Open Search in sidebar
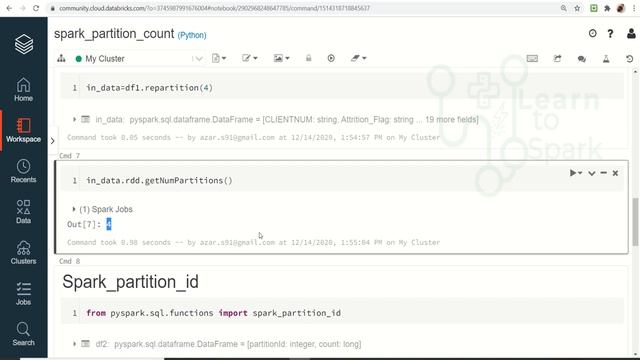The height and width of the screenshot is (360, 640). [x=23, y=334]
